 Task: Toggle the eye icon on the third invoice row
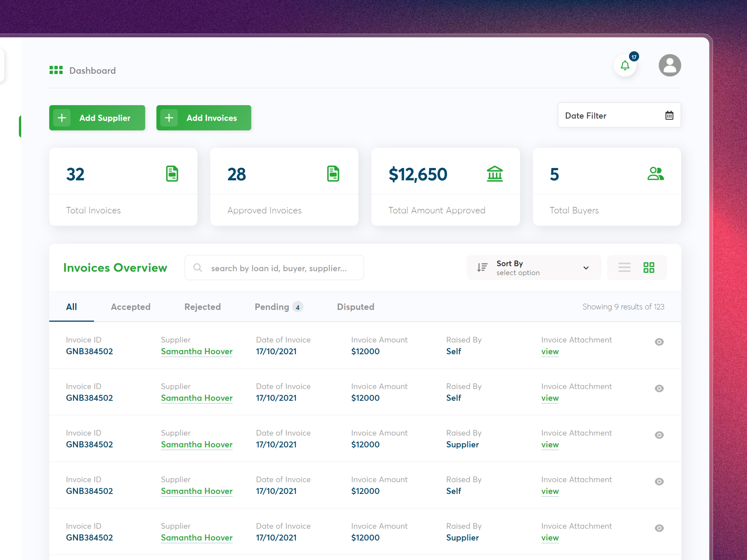tap(659, 435)
